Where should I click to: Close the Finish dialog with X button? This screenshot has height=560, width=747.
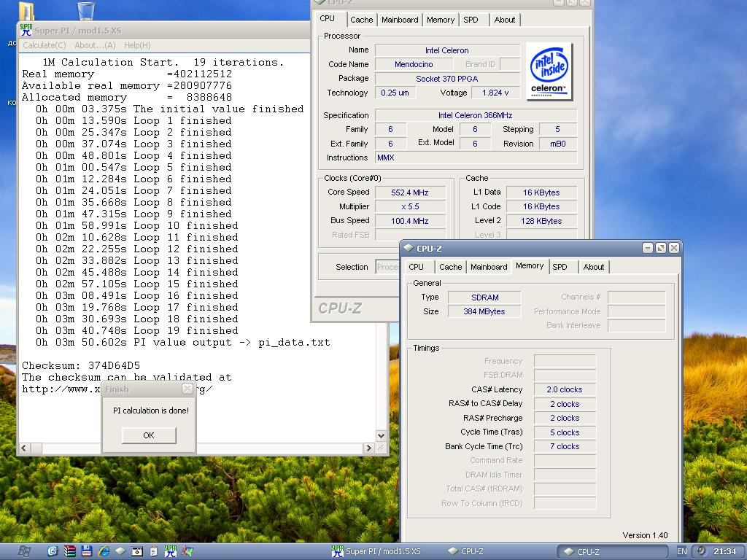(187, 389)
